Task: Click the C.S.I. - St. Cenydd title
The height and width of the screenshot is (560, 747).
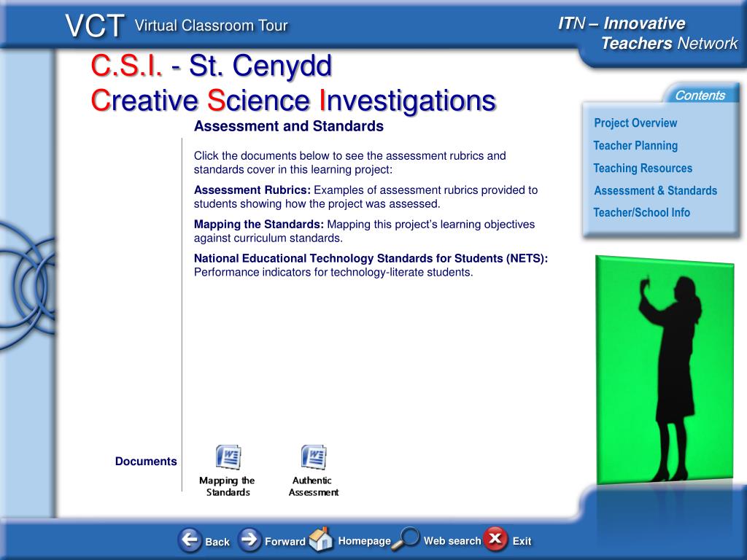Action: pos(211,65)
